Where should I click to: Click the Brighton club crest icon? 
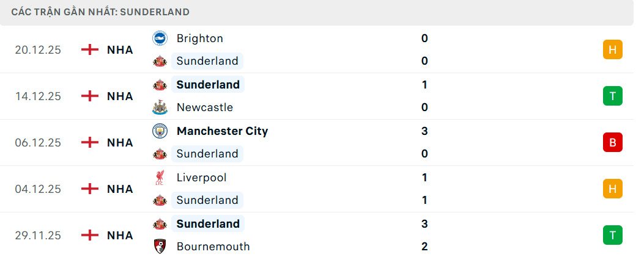point(160,38)
